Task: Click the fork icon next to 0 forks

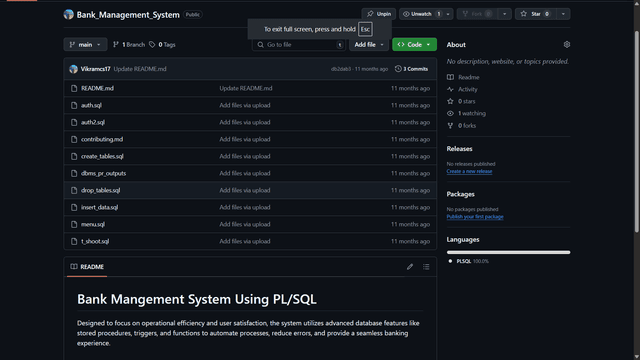Action: [450, 126]
